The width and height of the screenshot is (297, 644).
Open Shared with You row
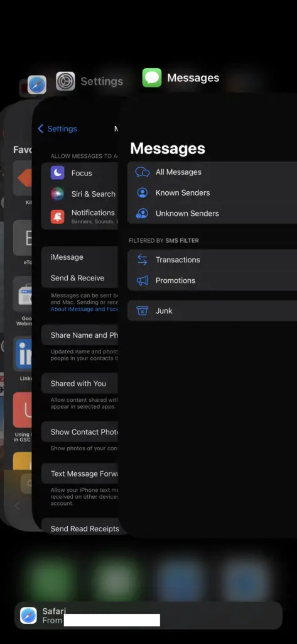(80, 384)
